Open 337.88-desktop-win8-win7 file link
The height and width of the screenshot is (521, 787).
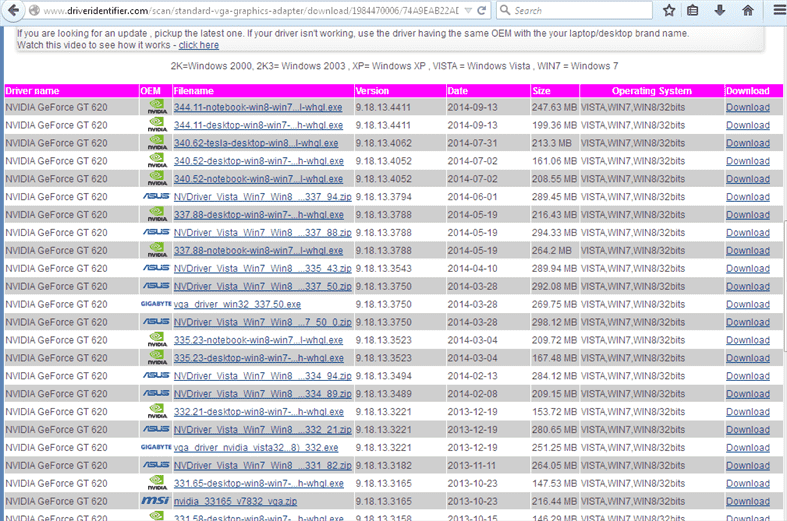pos(258,215)
